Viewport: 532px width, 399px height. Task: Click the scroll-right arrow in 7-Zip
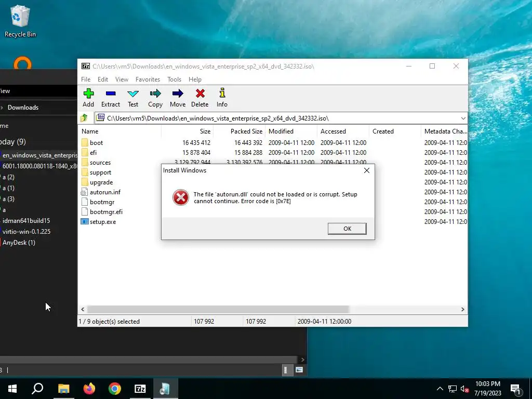click(463, 310)
